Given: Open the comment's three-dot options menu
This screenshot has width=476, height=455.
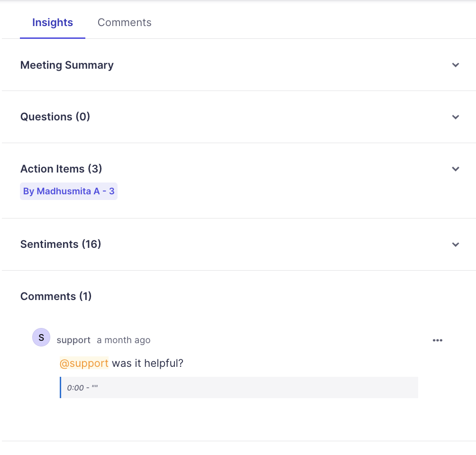Looking at the screenshot, I should [x=438, y=340].
